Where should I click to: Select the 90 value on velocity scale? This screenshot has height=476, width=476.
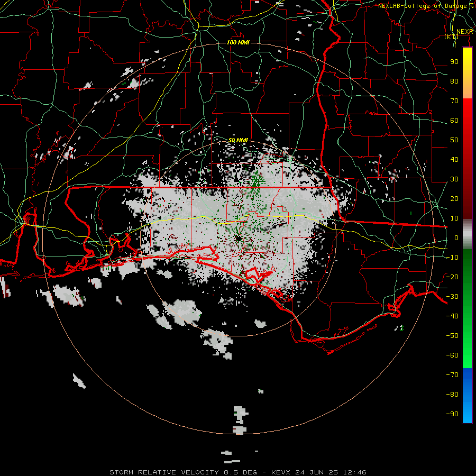(x=454, y=62)
